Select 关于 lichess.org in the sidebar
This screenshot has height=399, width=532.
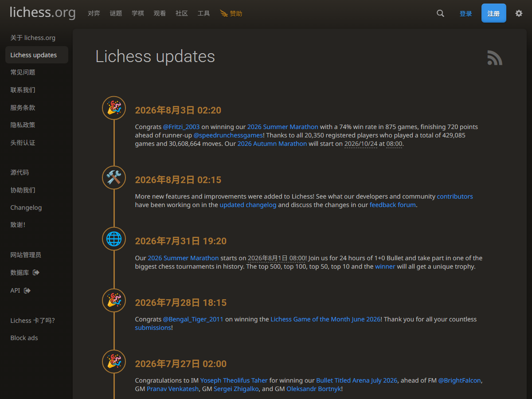pos(37,38)
